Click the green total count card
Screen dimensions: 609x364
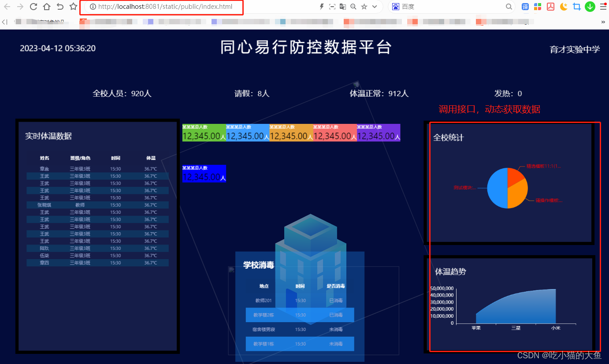204,133
